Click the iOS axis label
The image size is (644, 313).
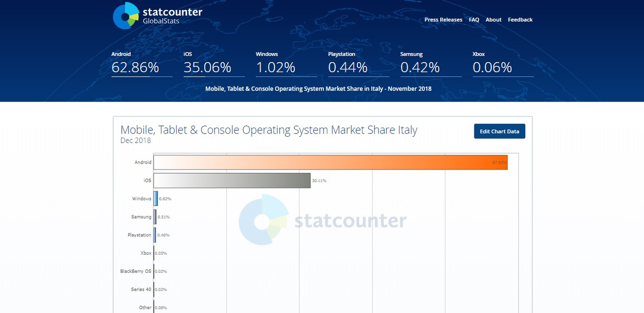(147, 180)
